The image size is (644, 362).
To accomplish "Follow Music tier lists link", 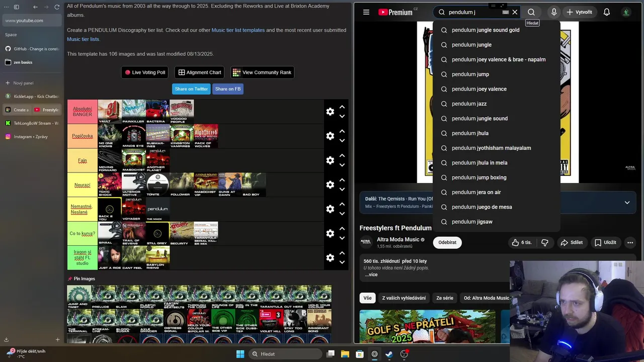I will [x=83, y=39].
